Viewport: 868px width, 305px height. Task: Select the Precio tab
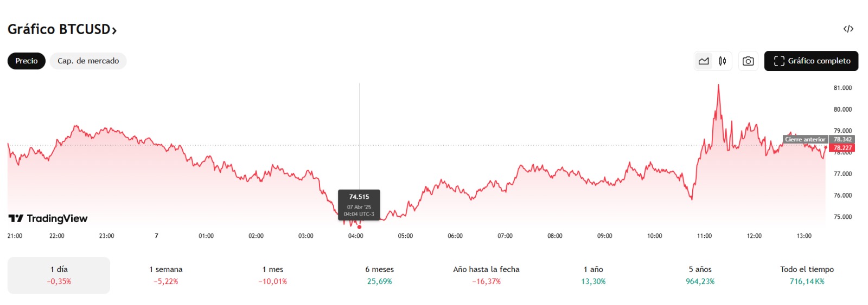coord(27,61)
